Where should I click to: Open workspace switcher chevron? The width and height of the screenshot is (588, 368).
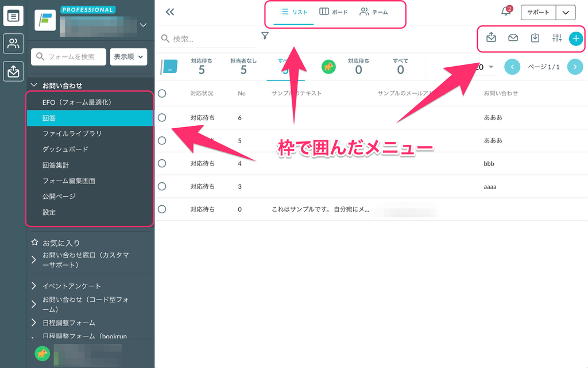click(143, 25)
